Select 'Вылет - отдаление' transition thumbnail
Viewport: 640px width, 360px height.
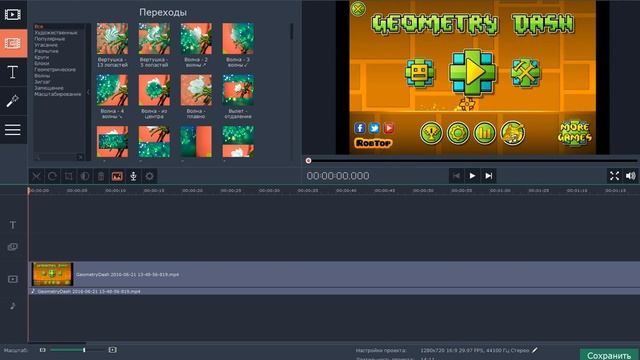238,90
